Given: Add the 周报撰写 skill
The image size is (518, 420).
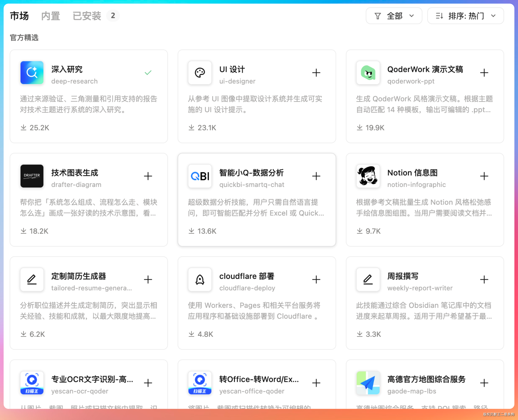Looking at the screenshot, I should coord(484,279).
